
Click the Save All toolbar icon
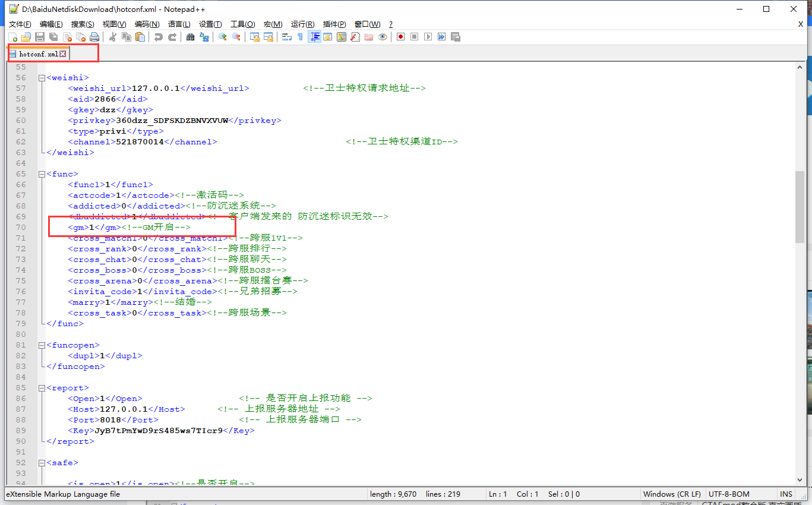point(53,37)
